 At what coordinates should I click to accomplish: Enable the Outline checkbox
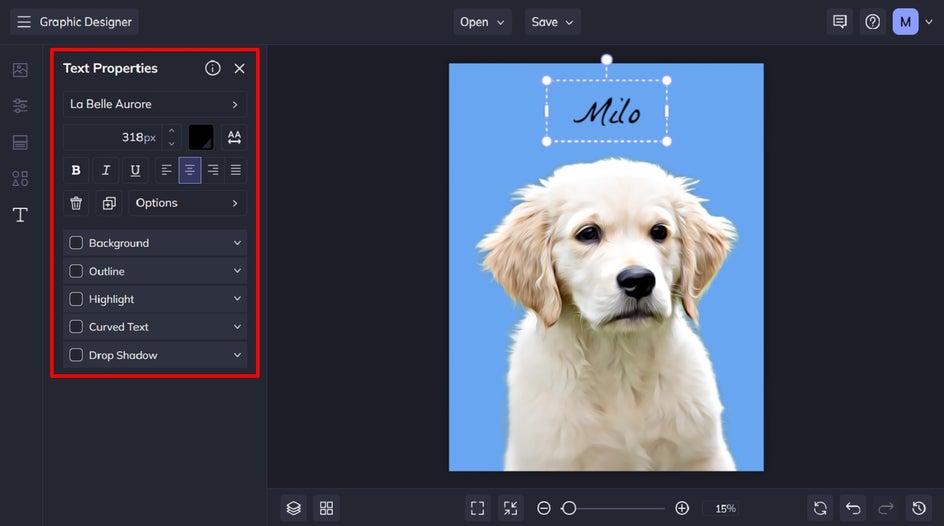(76, 271)
